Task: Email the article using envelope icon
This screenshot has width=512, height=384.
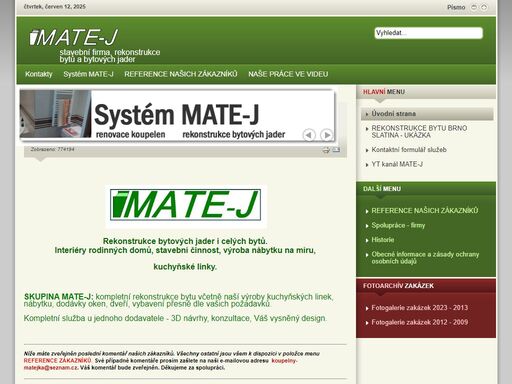Action: 336,150
